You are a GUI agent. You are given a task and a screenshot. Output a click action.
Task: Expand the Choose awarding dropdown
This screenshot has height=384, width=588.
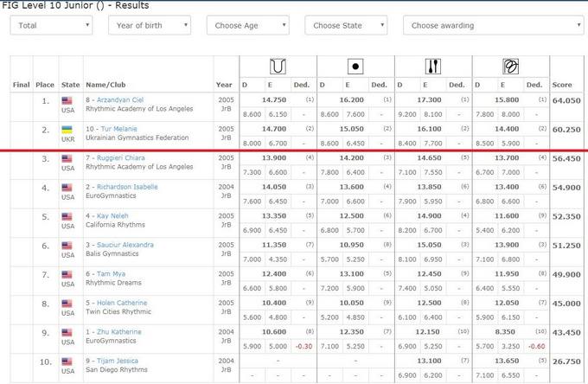[x=495, y=26]
